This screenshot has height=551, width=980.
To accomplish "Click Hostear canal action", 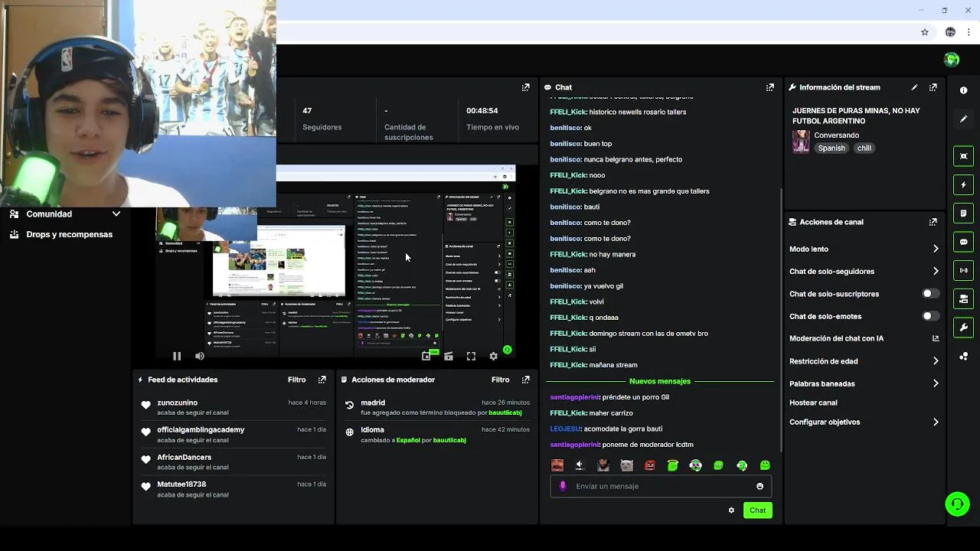I will click(813, 403).
